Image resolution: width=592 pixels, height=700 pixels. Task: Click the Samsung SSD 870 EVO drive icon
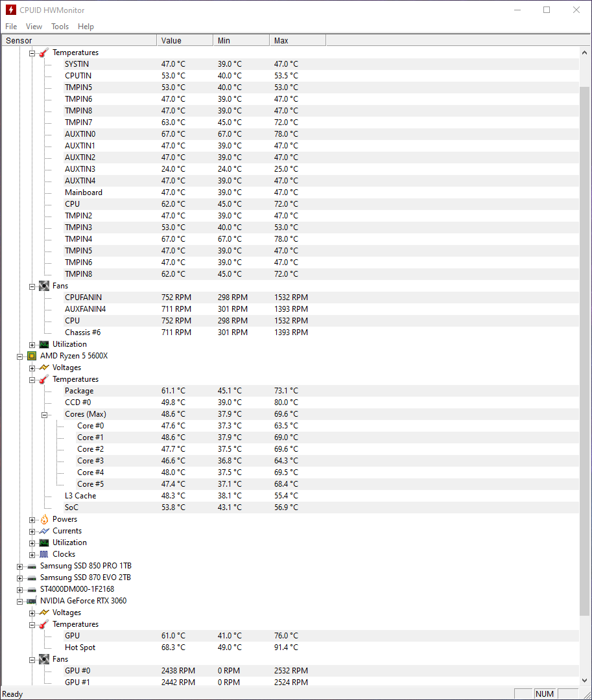pos(32,577)
